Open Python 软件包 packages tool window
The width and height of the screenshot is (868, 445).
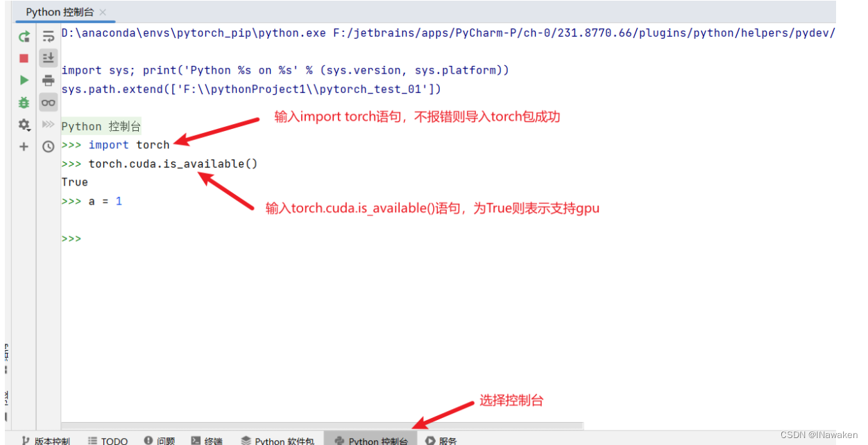coord(278,439)
